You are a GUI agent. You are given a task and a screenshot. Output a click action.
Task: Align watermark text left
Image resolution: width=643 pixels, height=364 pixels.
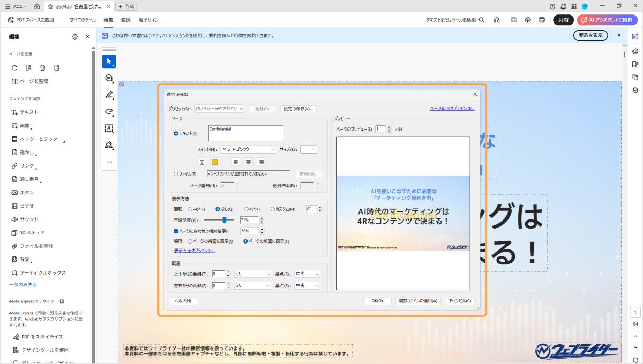(x=236, y=162)
